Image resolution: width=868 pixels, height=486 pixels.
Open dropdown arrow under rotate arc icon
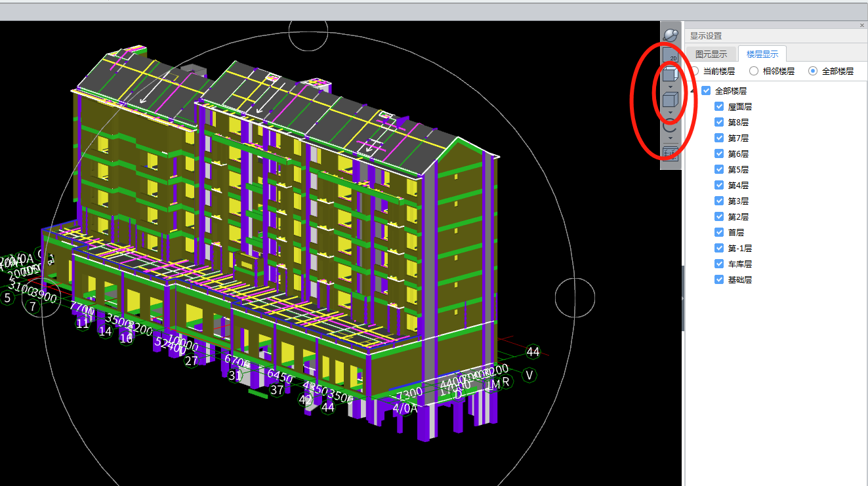pyautogui.click(x=670, y=138)
